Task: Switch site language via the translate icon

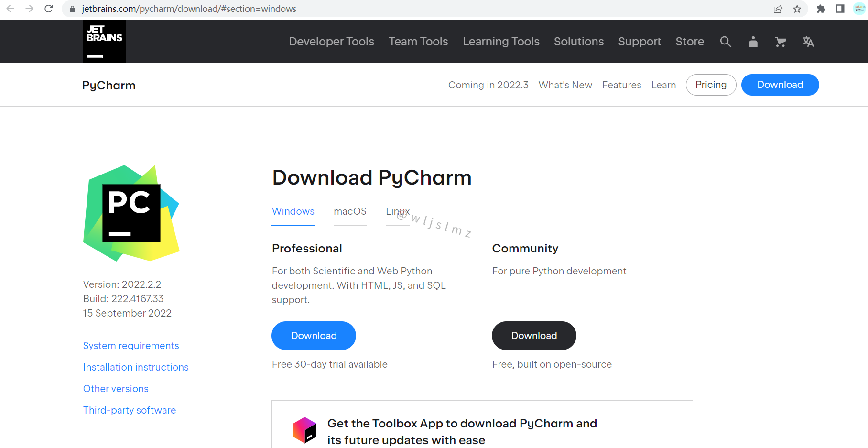Action: (x=808, y=42)
